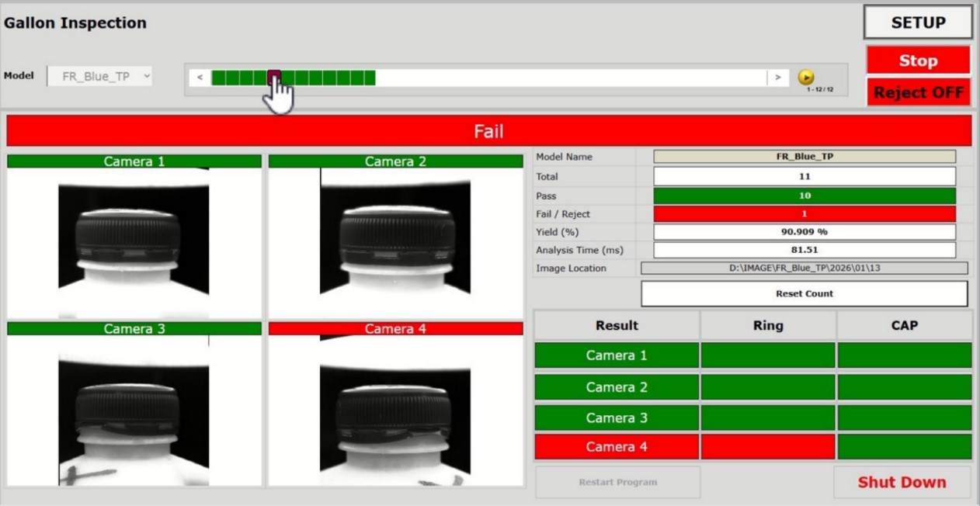The height and width of the screenshot is (506, 980).
Task: Select the first green marker in the history strip
Action: click(218, 78)
